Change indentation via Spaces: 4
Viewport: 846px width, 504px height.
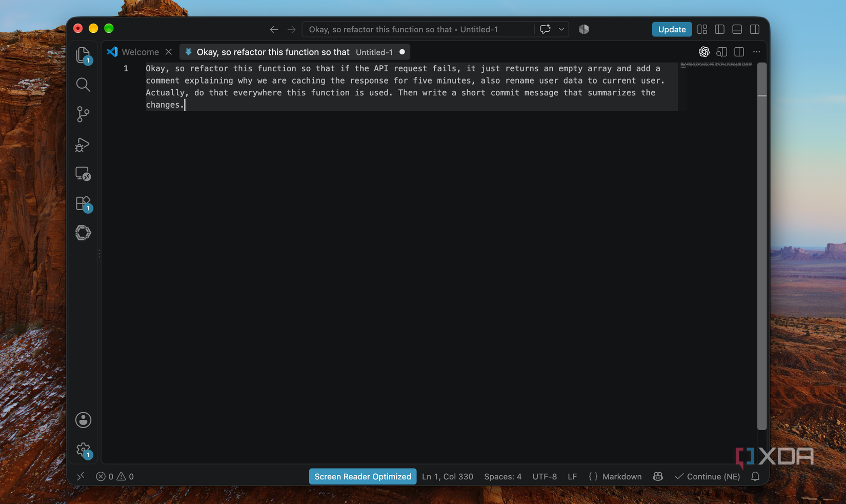tap(503, 476)
